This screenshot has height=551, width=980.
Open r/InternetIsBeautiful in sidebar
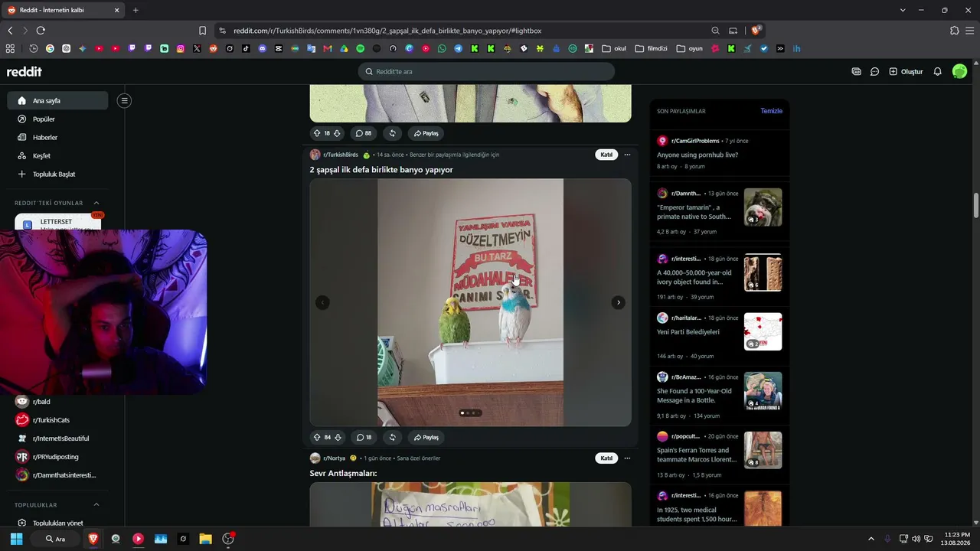pyautogui.click(x=57, y=439)
